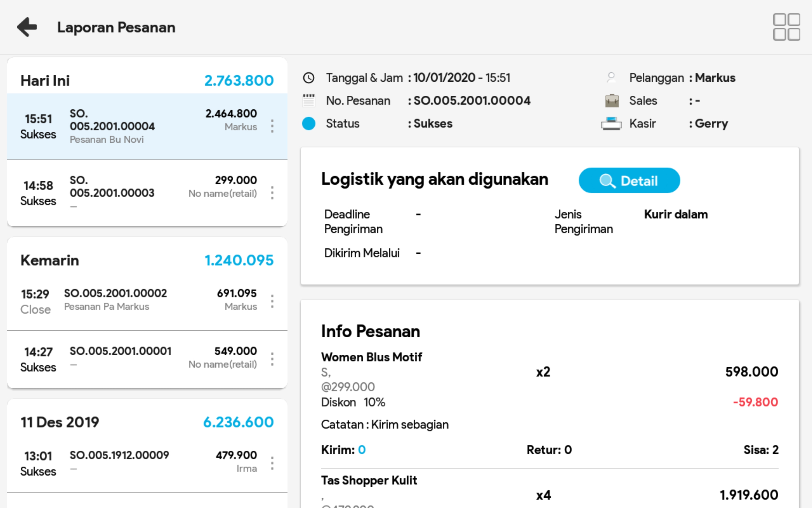Image resolution: width=812 pixels, height=508 pixels.
Task: Click the blue status circle indicator
Action: point(309,123)
